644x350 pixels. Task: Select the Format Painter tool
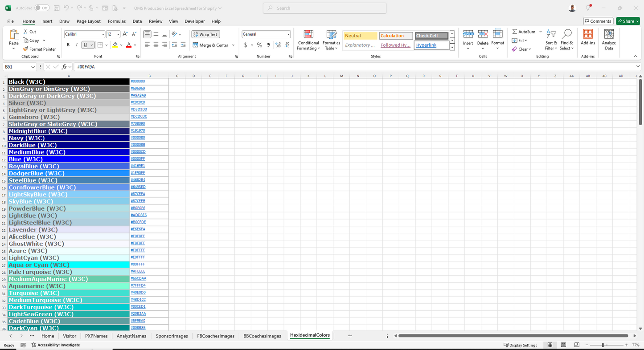tap(39, 49)
